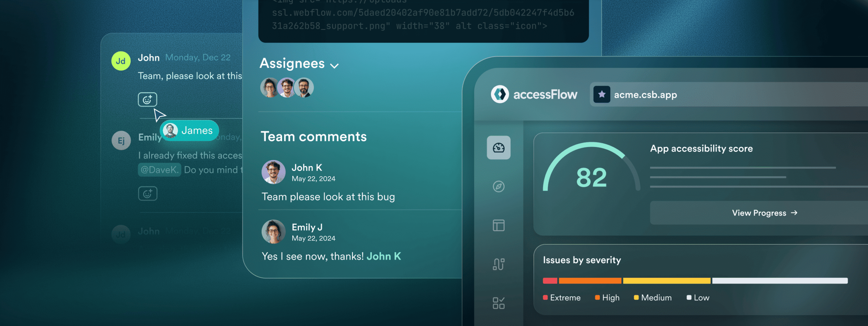This screenshot has height=326, width=868.
Task: Click the green Jd avatar circle
Action: point(121,61)
